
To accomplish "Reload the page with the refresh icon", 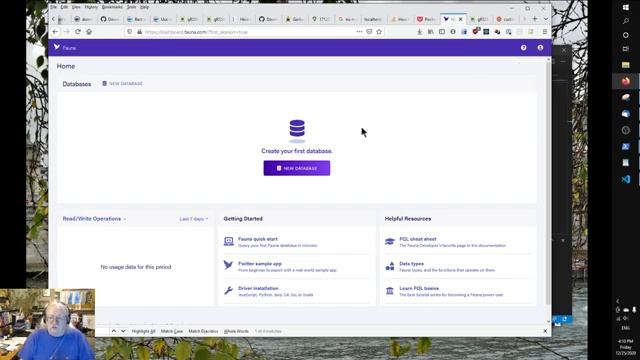I will [78, 31].
